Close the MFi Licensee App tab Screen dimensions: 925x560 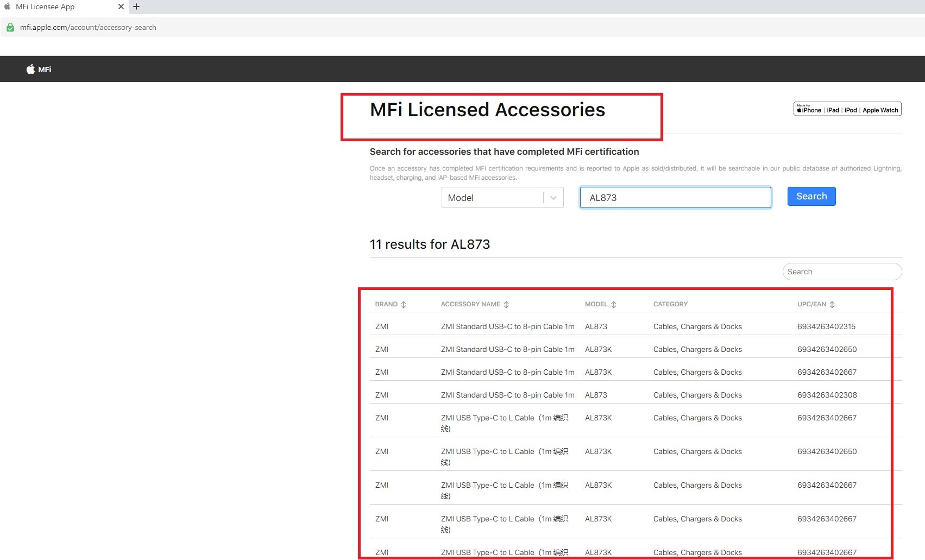pos(121,7)
